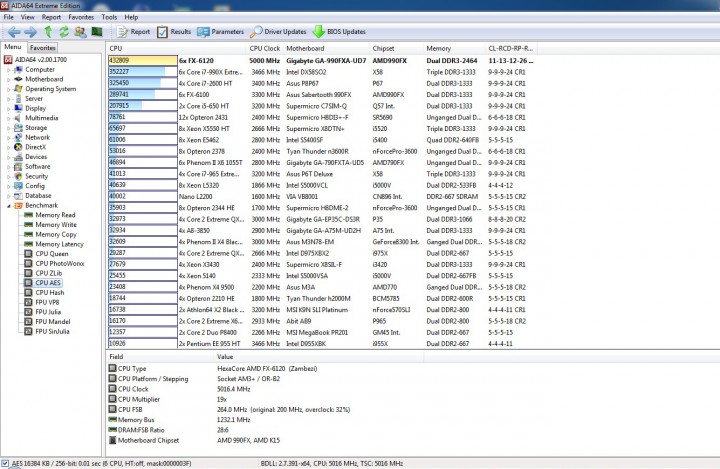Select Security in the tree
This screenshot has height=469, width=720.
(36, 176)
